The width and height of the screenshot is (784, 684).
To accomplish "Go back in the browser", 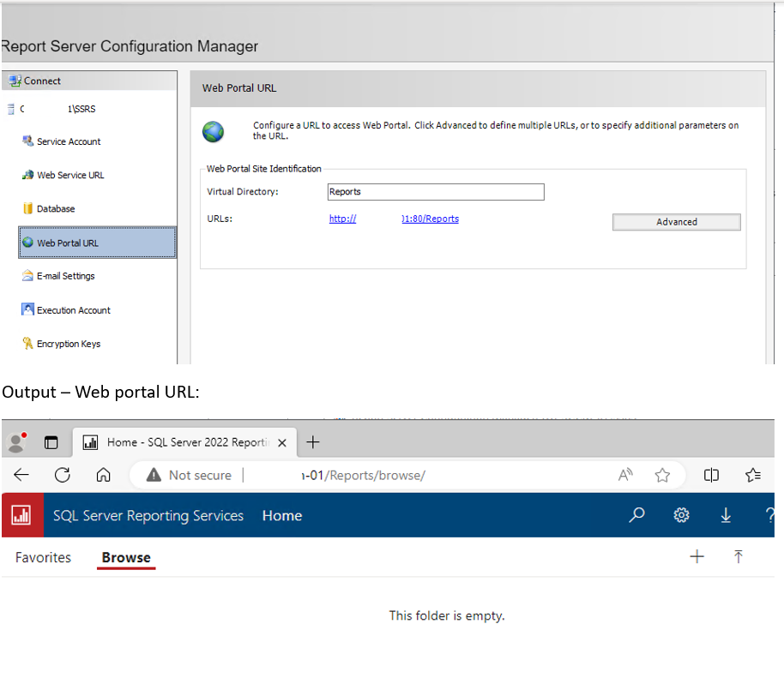I will coord(21,475).
